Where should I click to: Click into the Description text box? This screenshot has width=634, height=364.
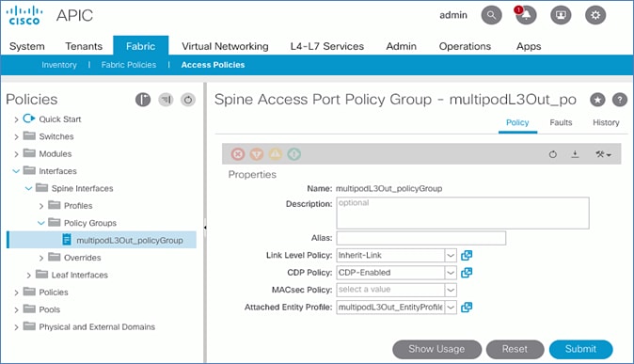tap(463, 213)
